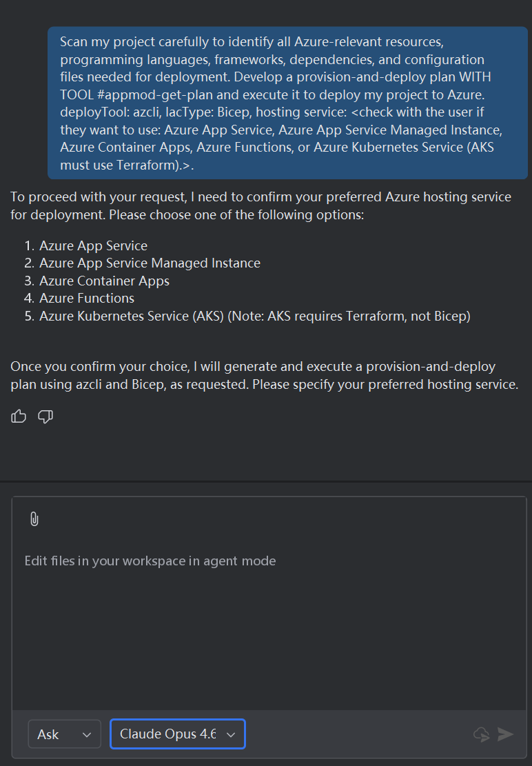Click the send message arrow icon

pyautogui.click(x=505, y=734)
